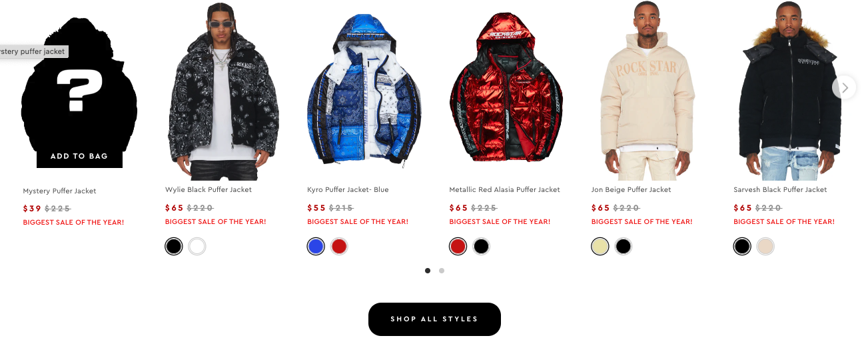Choose white swatch under Wylie Black Puffer Jacket
Screen dimensions: 868x342
tap(197, 247)
